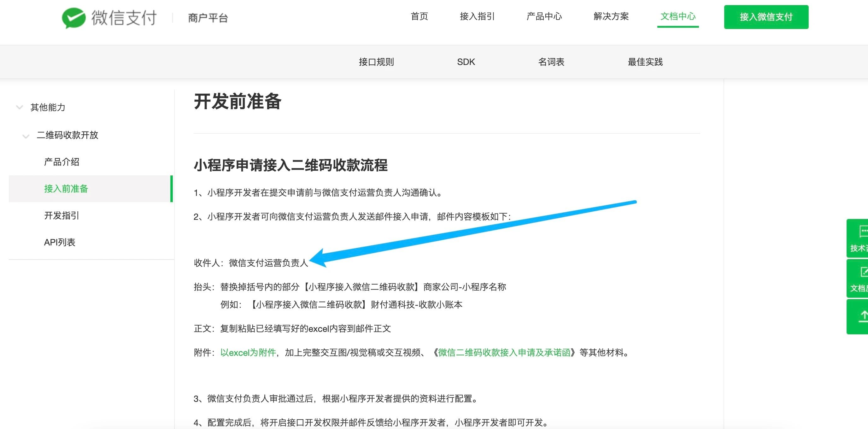Click the 接入微信支付 green button

click(x=766, y=17)
